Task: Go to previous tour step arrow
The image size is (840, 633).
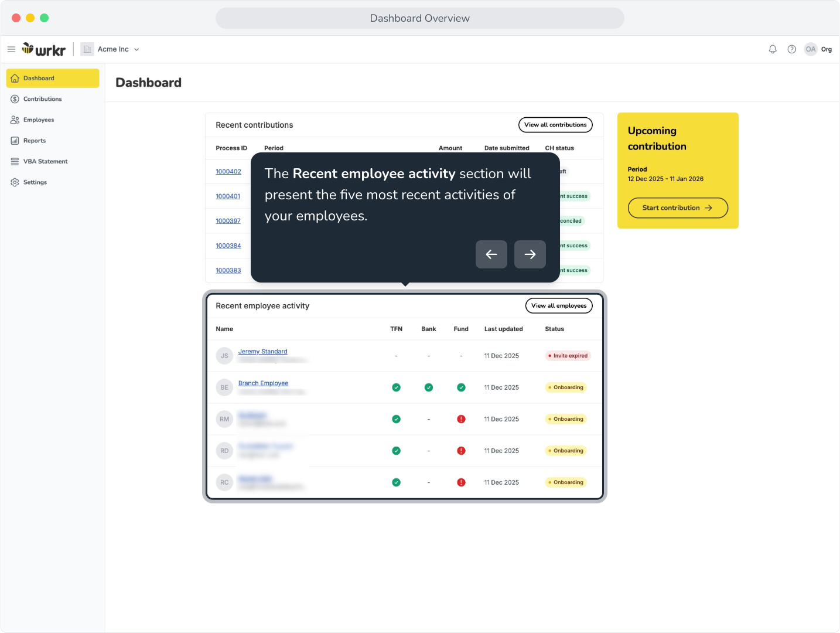Action: pos(491,254)
